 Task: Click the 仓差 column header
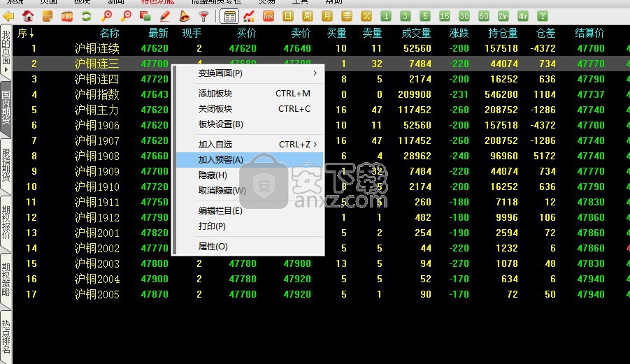pos(545,33)
